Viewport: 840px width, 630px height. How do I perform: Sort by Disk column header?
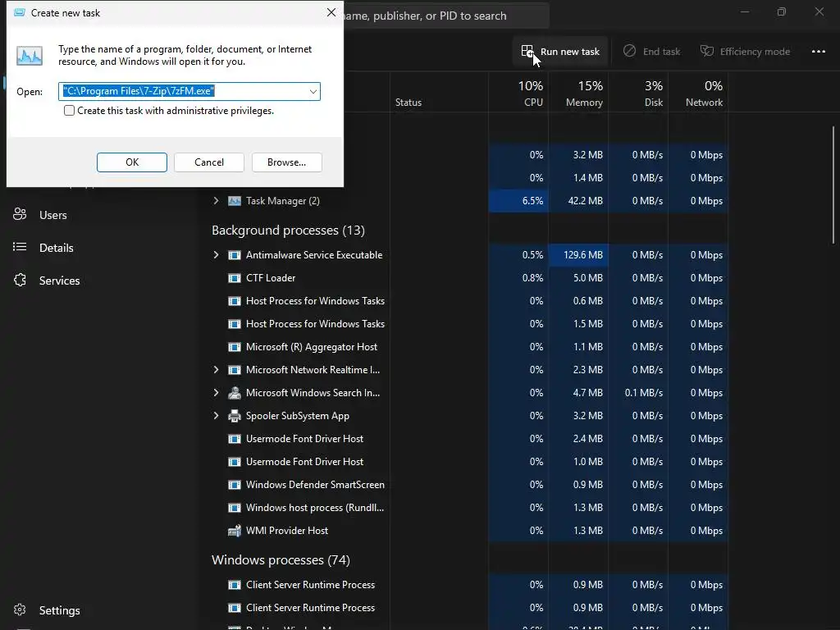[x=638, y=94]
